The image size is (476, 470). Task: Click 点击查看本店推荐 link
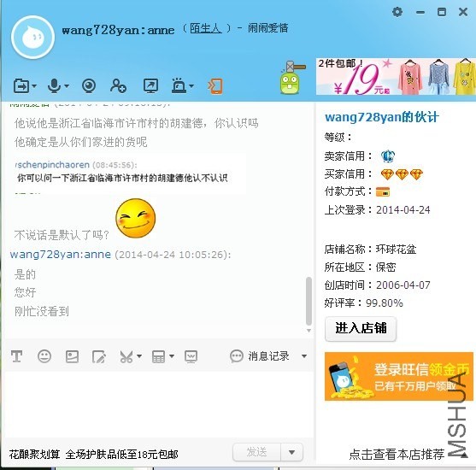(x=397, y=455)
